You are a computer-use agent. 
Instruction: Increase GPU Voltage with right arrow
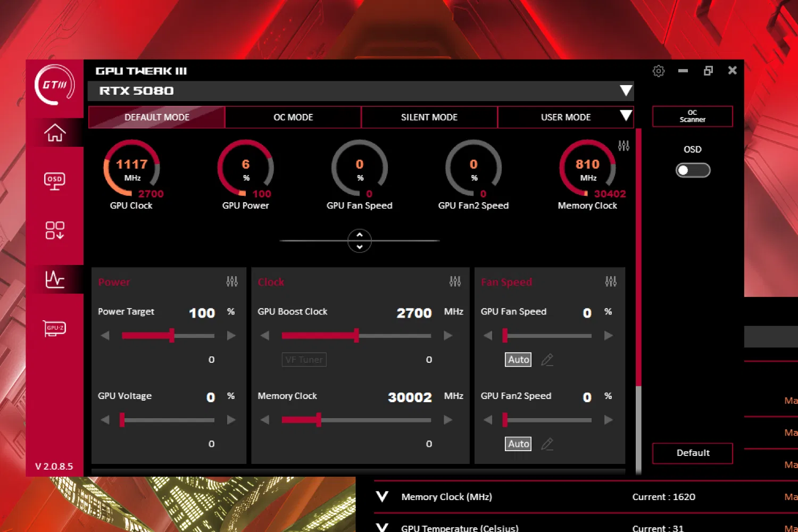point(231,420)
